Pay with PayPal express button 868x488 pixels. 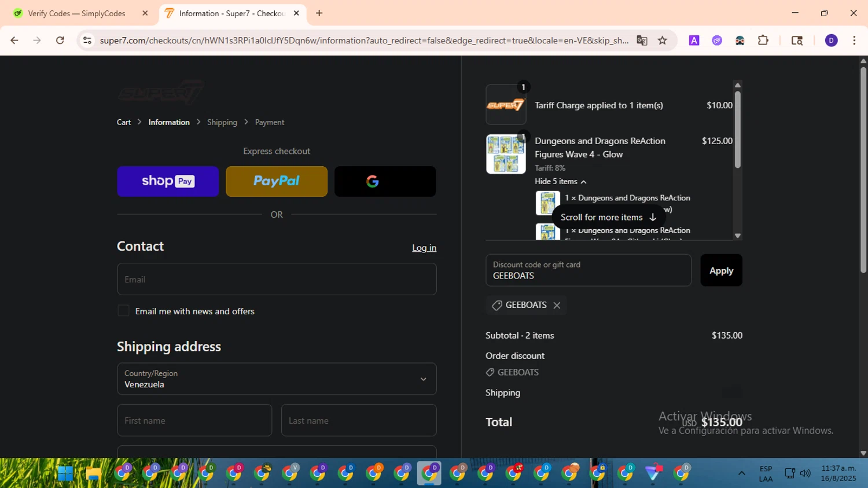point(277,181)
